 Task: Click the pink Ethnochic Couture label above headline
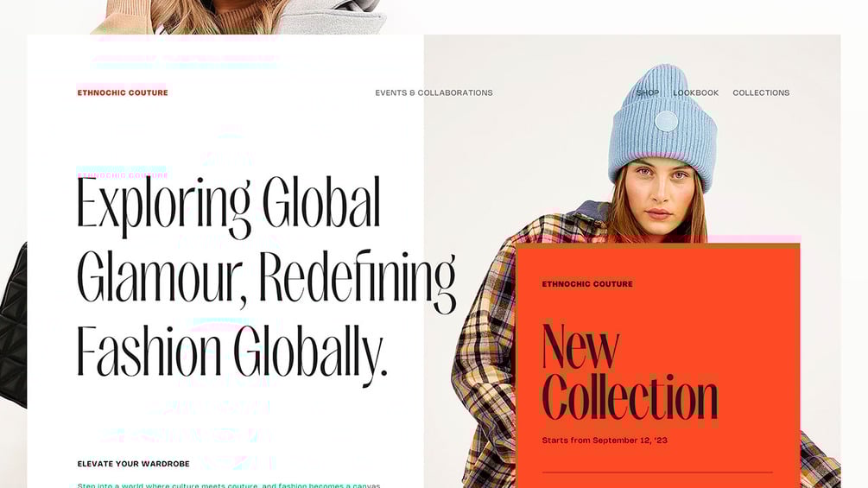pyautogui.click(x=123, y=175)
